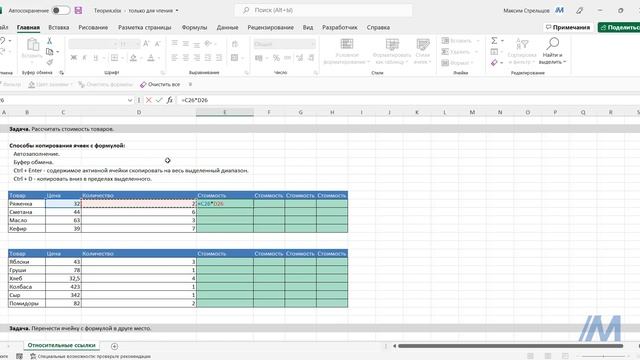Click the Merge and Center icon
The width and height of the screenshot is (640, 360).
tap(234, 58)
